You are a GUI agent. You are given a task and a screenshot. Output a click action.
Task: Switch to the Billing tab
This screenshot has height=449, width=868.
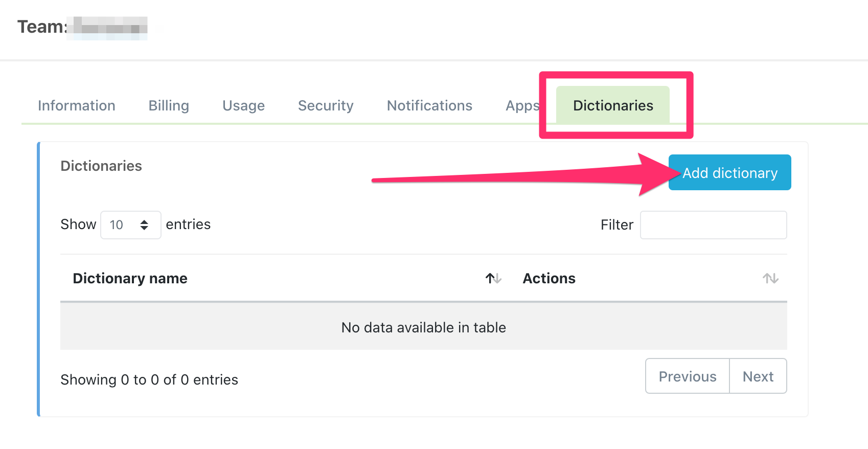click(x=169, y=105)
